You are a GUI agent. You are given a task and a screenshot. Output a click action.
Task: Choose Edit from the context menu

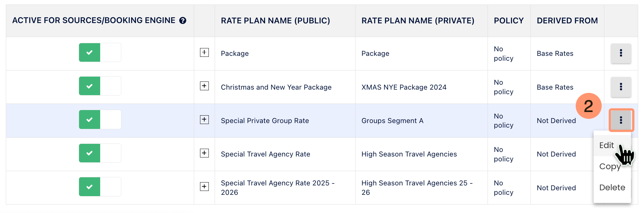click(x=607, y=145)
